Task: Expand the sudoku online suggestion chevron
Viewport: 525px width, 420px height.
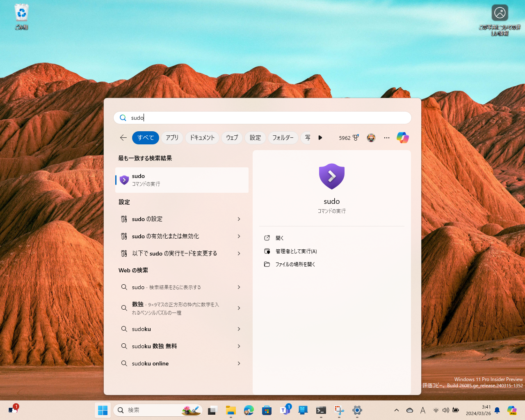Action: pyautogui.click(x=239, y=363)
